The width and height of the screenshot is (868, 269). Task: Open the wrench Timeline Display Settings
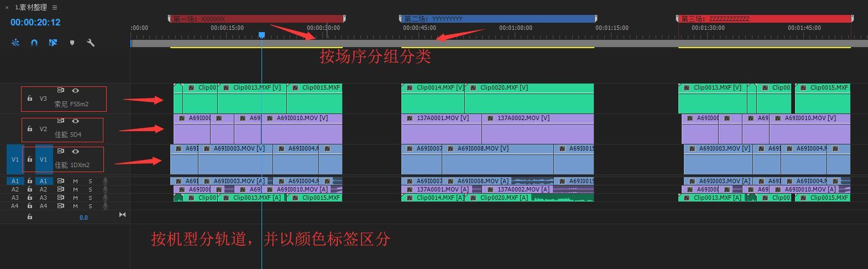point(91,43)
